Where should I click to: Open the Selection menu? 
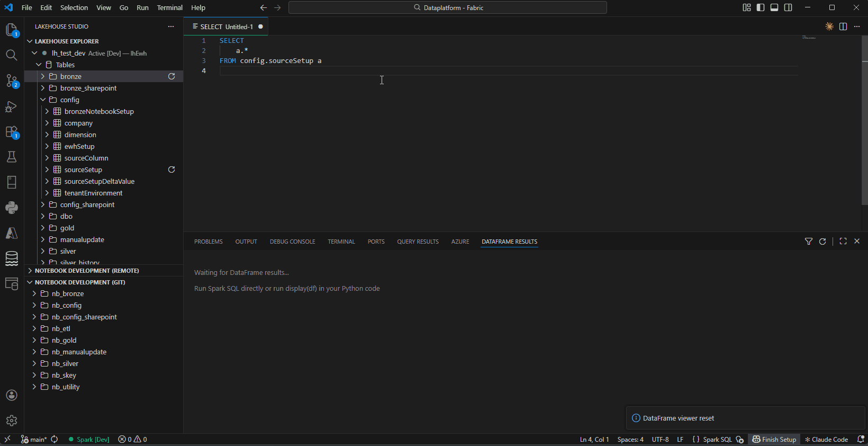pos(74,7)
